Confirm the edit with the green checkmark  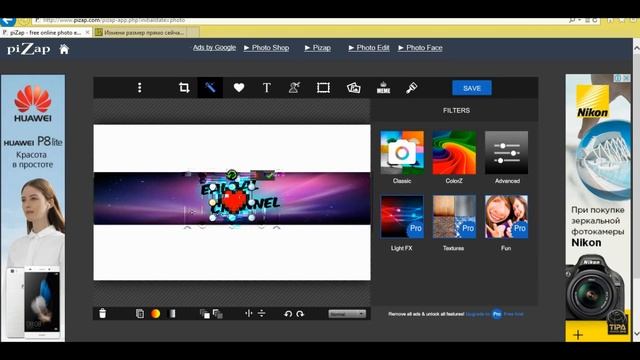pyautogui.click(x=269, y=175)
